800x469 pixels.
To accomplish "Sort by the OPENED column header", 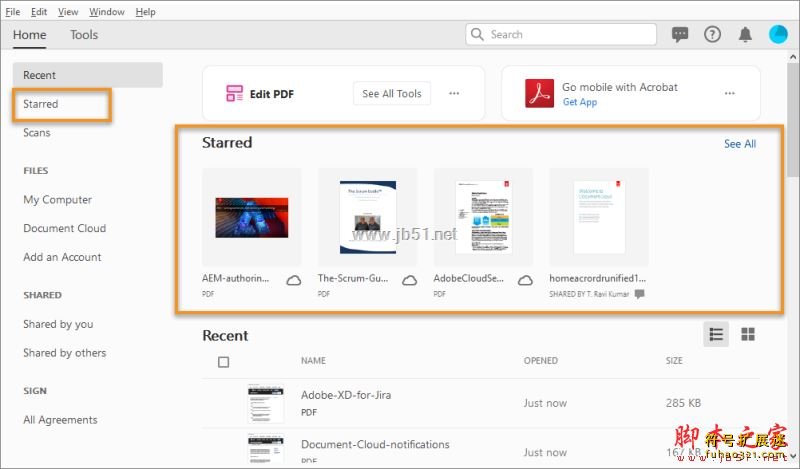I will tap(541, 361).
